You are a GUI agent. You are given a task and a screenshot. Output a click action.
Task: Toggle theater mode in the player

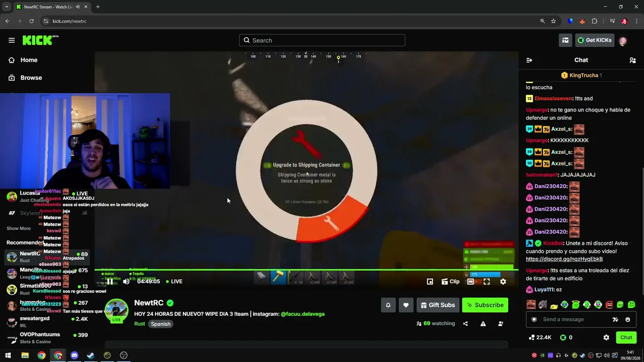pos(470,282)
